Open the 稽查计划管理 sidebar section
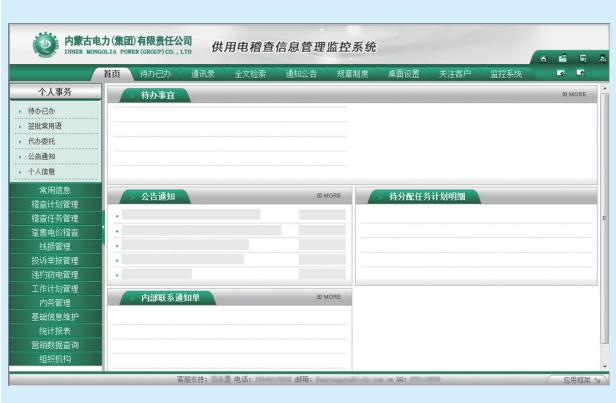The image size is (616, 403). coord(54,204)
